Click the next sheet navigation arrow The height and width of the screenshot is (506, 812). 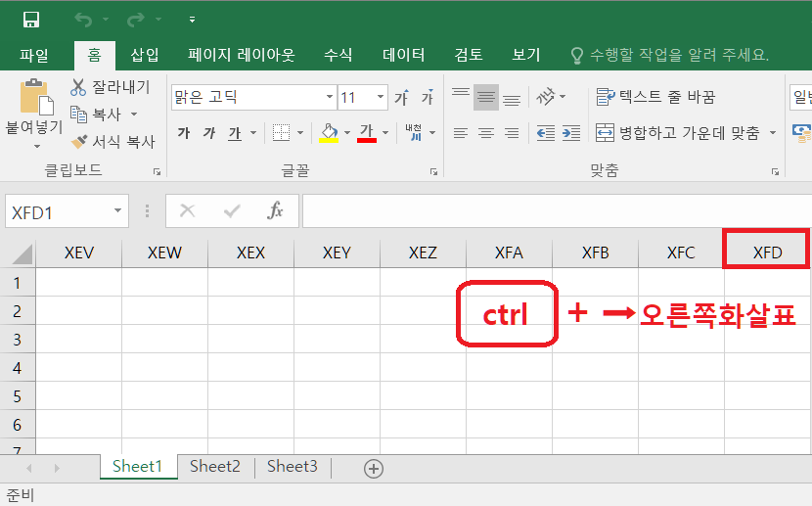pos(57,468)
